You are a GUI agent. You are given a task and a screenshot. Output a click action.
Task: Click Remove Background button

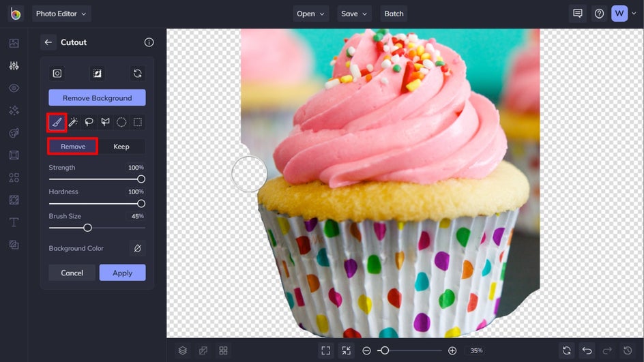coord(98,97)
